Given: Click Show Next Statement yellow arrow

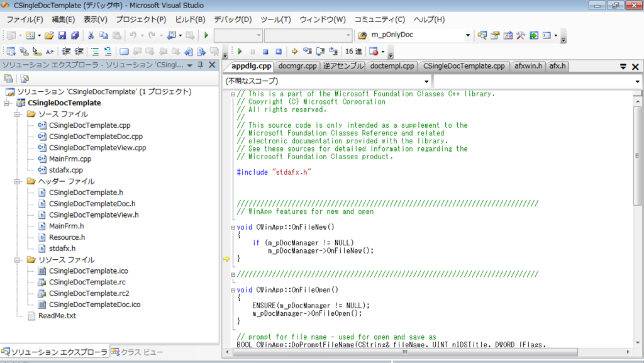Looking at the screenshot, I should click(x=294, y=52).
